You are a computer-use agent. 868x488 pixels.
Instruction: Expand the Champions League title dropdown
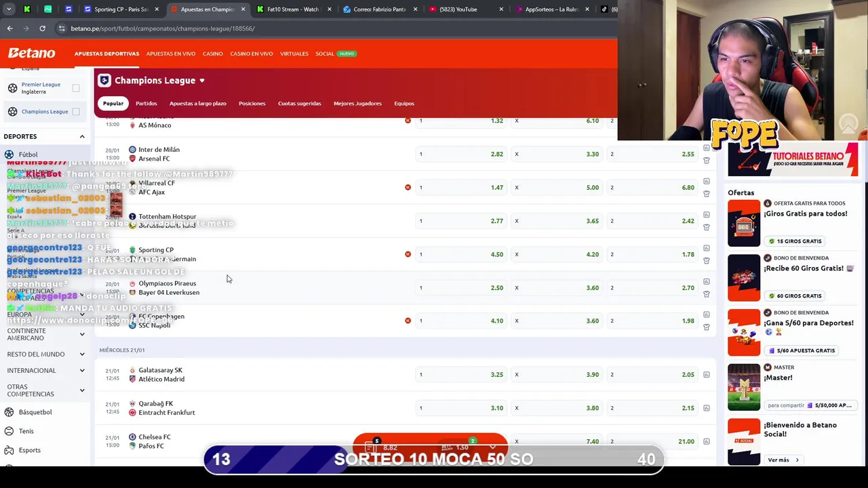tap(202, 81)
